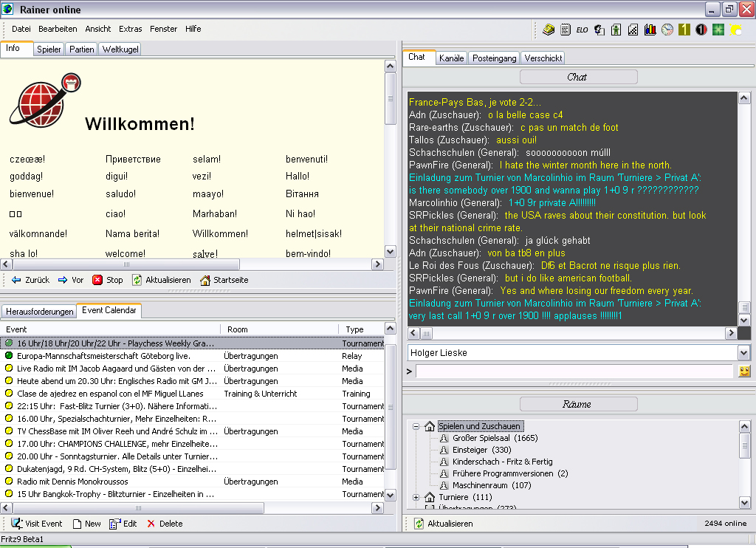Click the Visit Event button

(37, 524)
